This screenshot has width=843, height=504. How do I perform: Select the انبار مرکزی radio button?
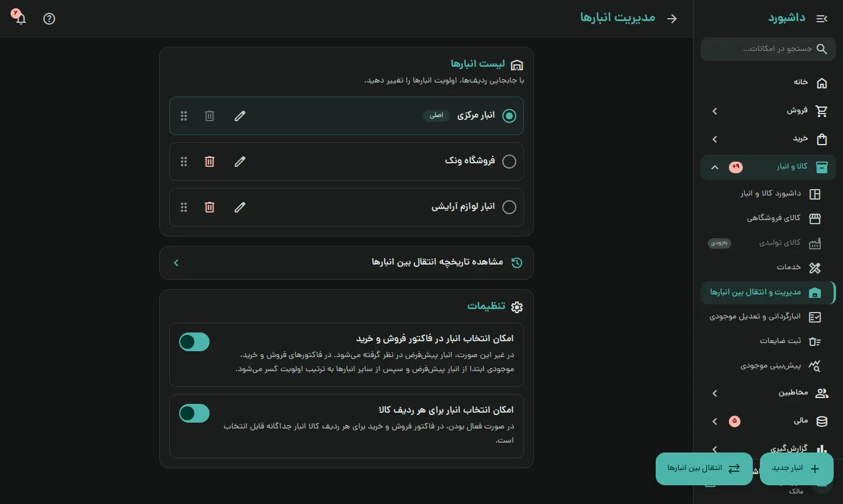509,116
